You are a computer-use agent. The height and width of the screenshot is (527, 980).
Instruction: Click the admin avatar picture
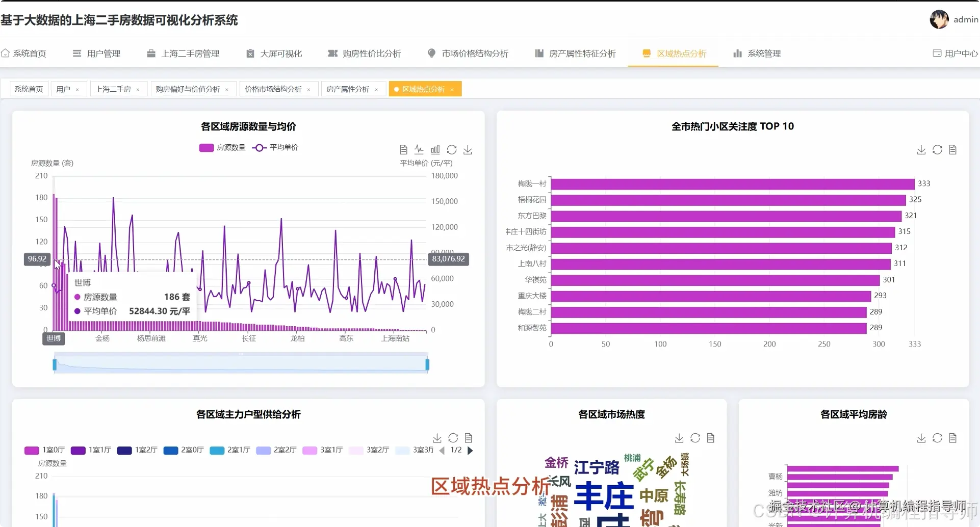(x=939, y=19)
